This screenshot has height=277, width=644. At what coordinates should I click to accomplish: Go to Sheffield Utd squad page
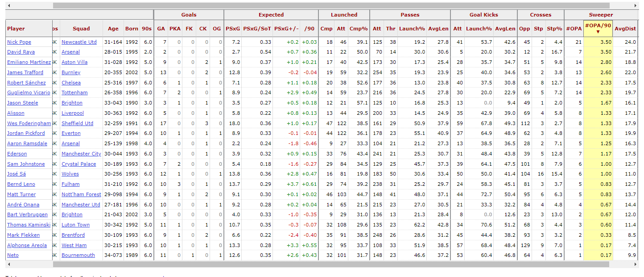coord(78,123)
